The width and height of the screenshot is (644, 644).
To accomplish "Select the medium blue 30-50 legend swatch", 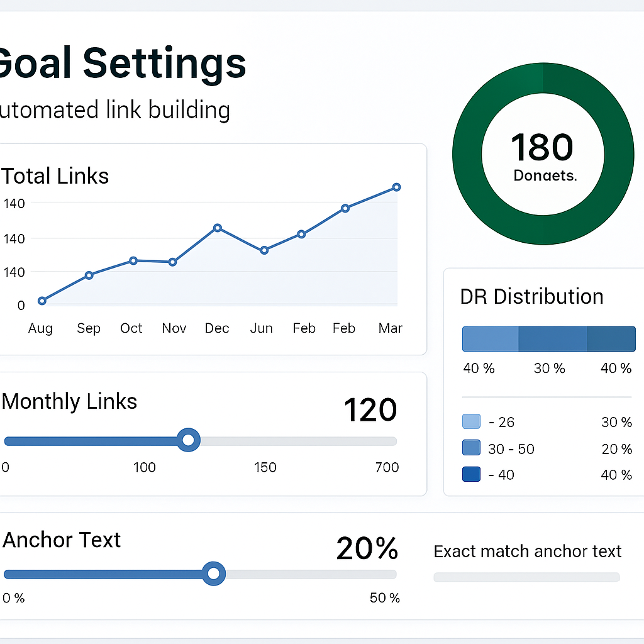I will tap(470, 448).
